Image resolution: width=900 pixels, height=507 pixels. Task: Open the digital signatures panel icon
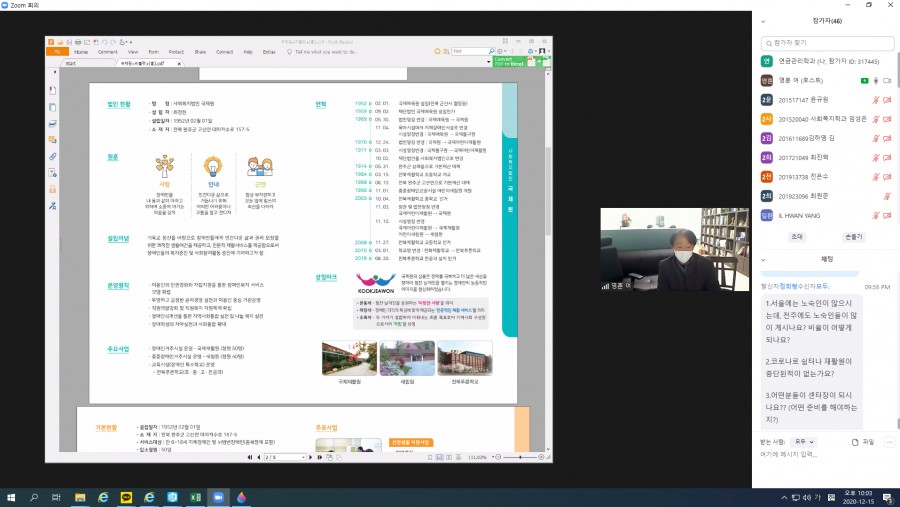pyautogui.click(x=52, y=206)
